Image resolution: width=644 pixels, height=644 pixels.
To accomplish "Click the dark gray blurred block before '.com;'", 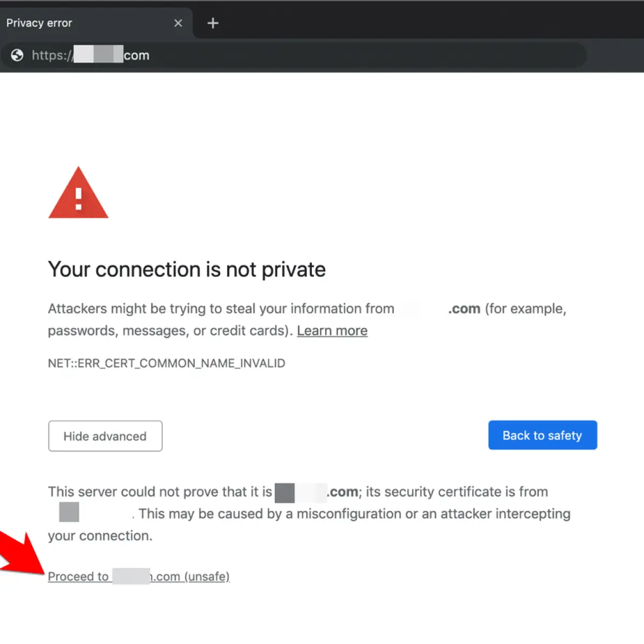I will (284, 493).
